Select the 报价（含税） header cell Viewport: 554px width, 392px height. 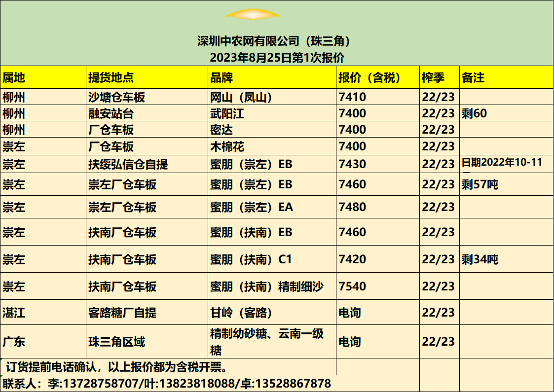pos(369,77)
